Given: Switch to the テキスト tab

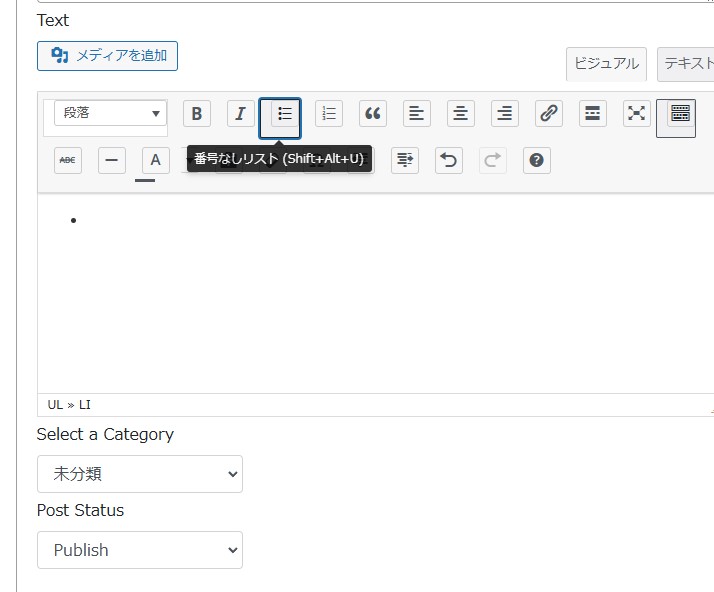Looking at the screenshot, I should pyautogui.click(x=686, y=64).
